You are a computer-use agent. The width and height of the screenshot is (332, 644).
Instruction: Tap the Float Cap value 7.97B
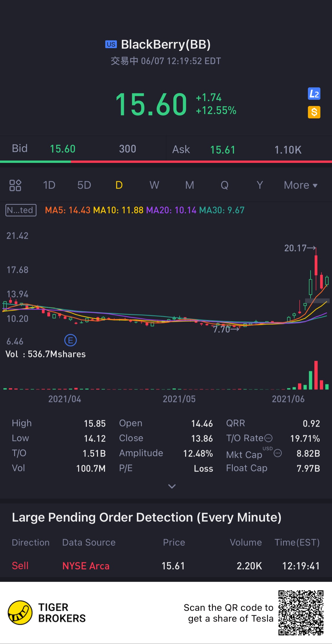click(x=308, y=468)
